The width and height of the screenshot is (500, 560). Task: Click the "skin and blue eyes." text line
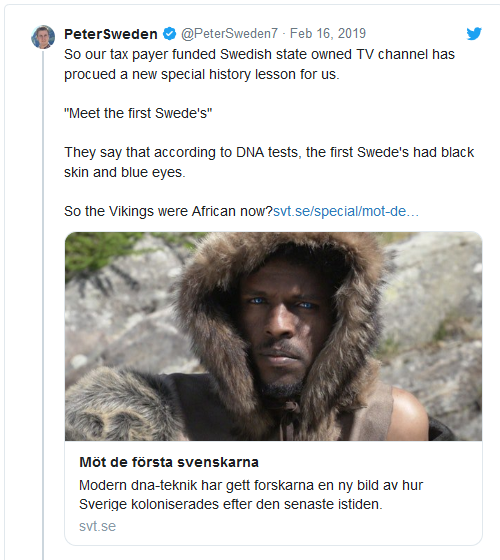tap(125, 172)
